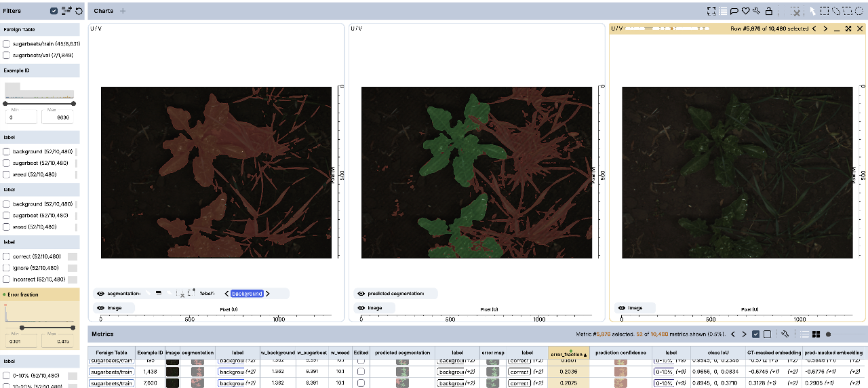The width and height of the screenshot is (868, 388).
Task: Toggle the sugarbeets/train checkbox
Action: point(6,43)
